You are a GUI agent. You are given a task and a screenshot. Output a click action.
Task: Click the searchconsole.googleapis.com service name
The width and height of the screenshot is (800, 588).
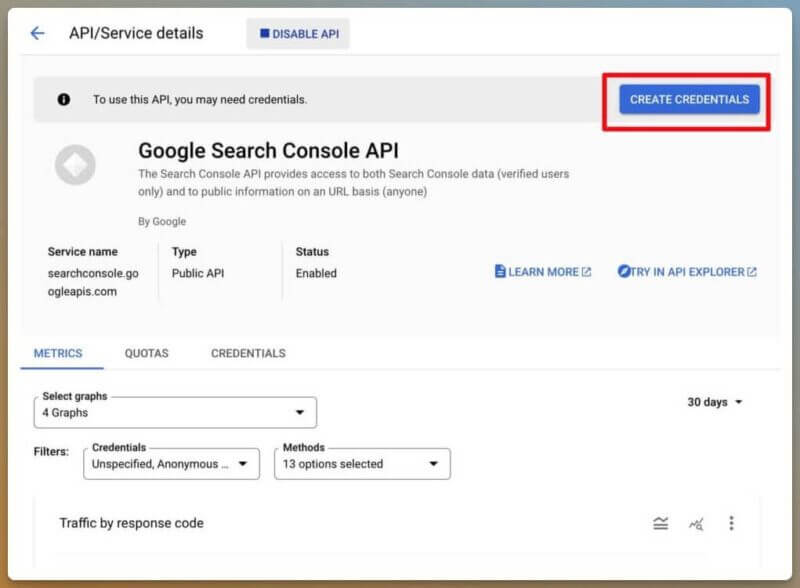93,282
